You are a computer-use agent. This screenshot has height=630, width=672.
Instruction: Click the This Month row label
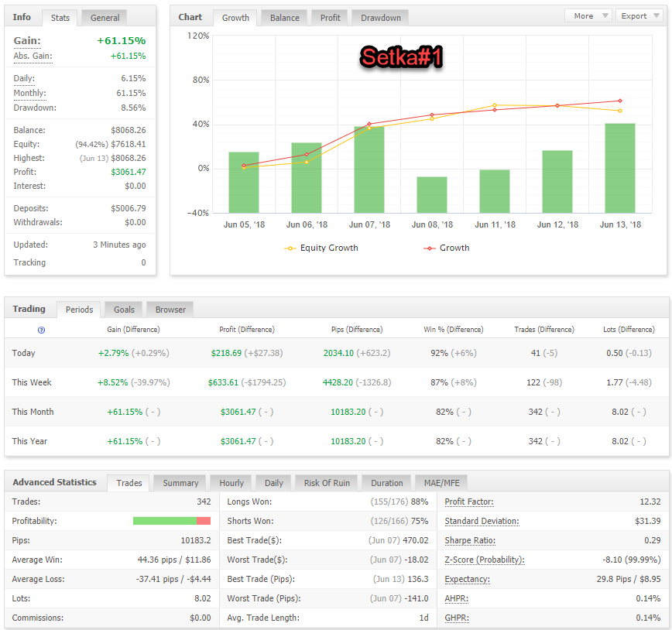click(x=33, y=412)
